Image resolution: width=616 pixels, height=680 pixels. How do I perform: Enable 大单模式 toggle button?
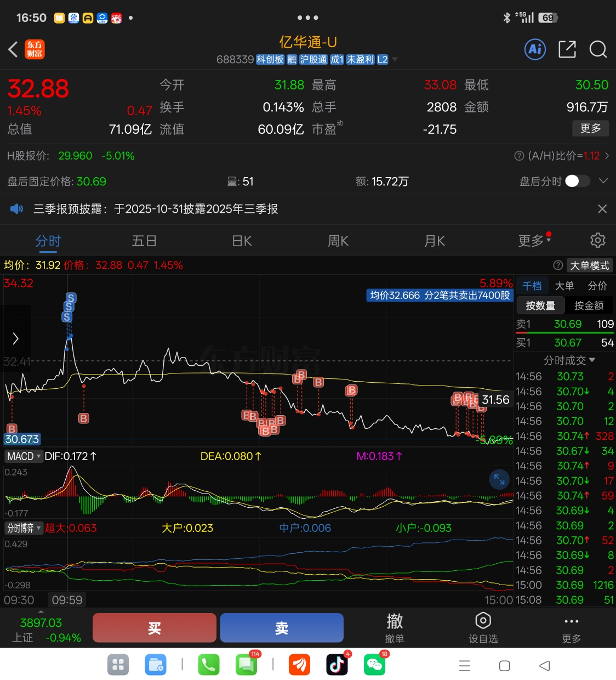[590, 265]
